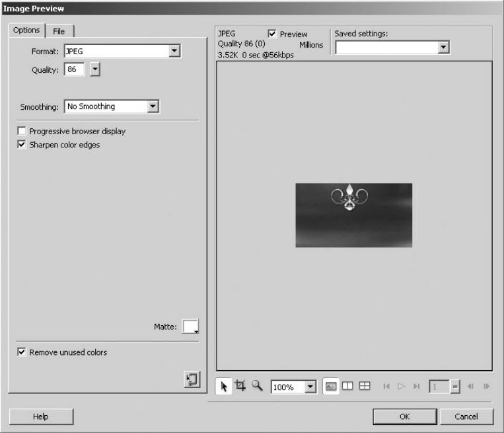The image size is (504, 433).
Task: Switch to two-up preview view
Action: pyautogui.click(x=347, y=385)
